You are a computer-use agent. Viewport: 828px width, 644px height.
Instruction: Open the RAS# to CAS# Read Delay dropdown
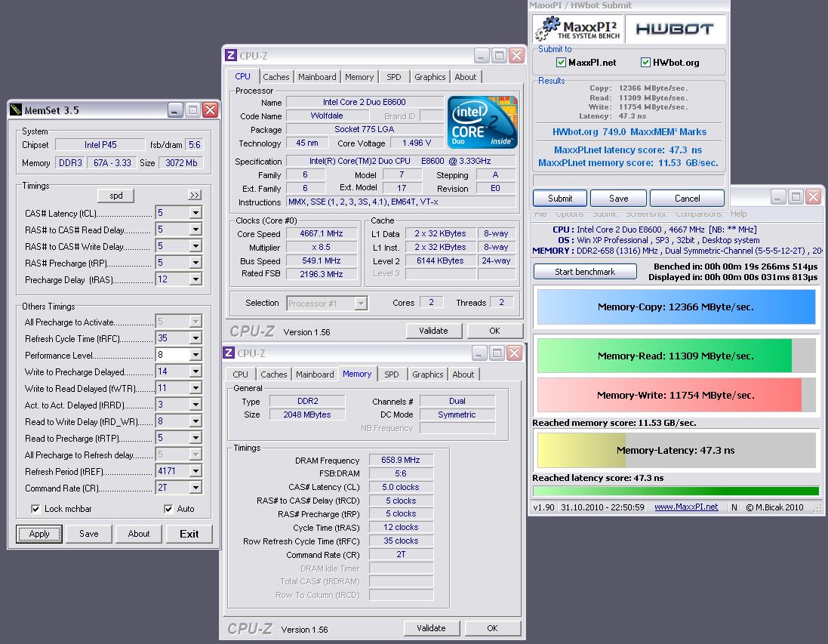coord(195,230)
